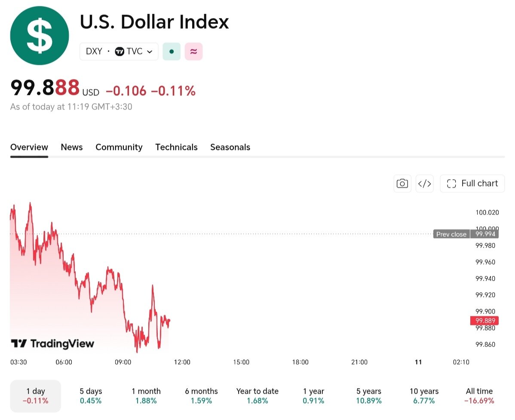515x420 pixels.
Task: Select the 1 month time range
Action: coord(146,395)
